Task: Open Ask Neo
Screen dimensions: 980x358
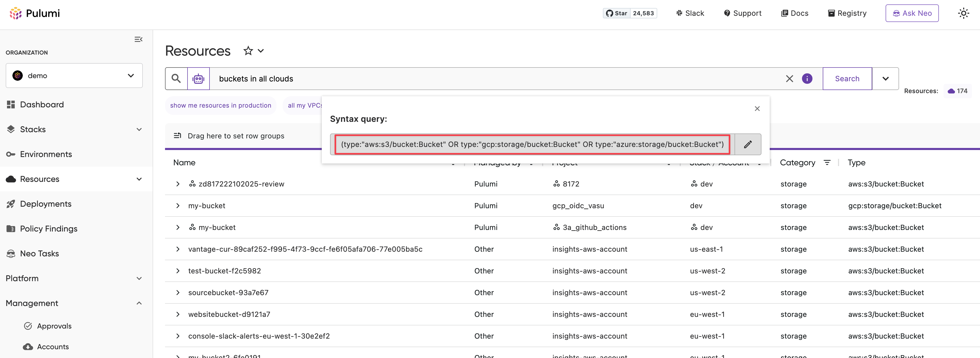Action: (x=912, y=13)
